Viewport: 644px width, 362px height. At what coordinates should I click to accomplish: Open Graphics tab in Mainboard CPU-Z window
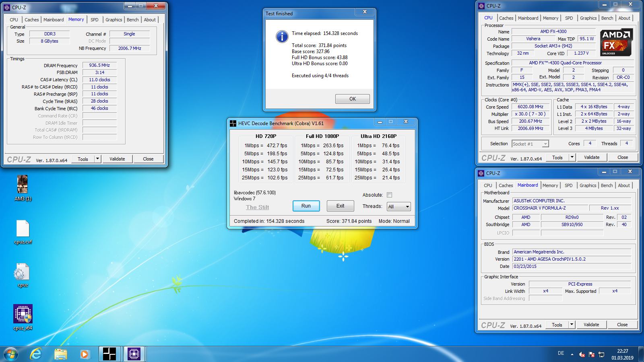pos(588,185)
